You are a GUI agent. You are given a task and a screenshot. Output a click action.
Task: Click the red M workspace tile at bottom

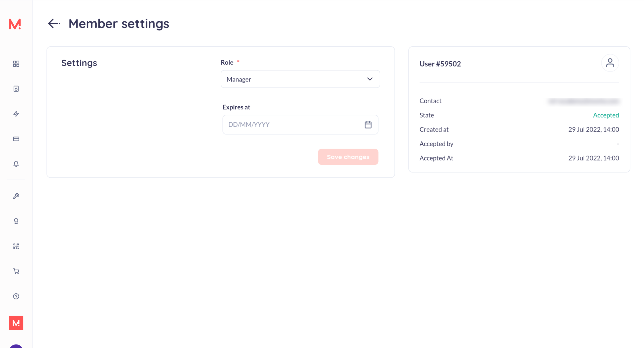click(x=16, y=323)
